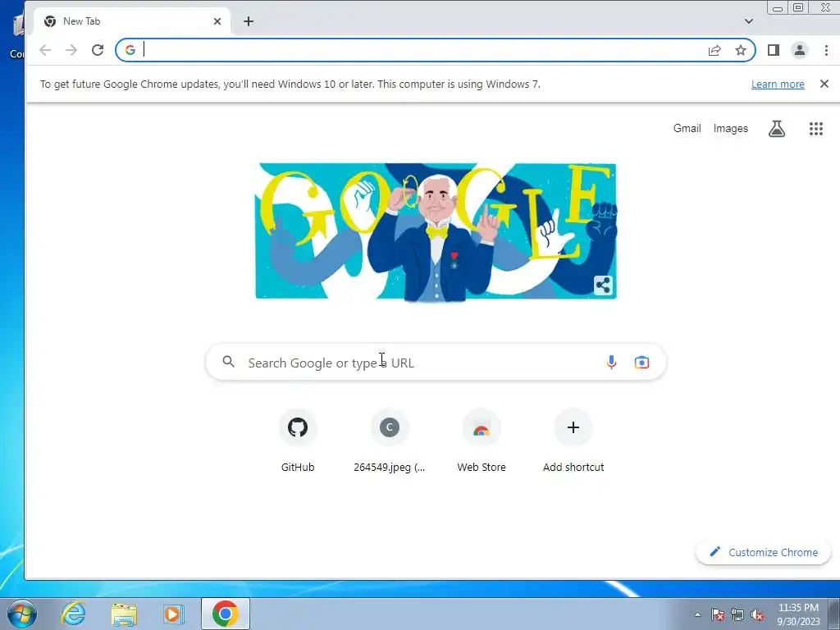Open Action Center flag icon
The width and height of the screenshot is (840, 630).
[x=718, y=614]
